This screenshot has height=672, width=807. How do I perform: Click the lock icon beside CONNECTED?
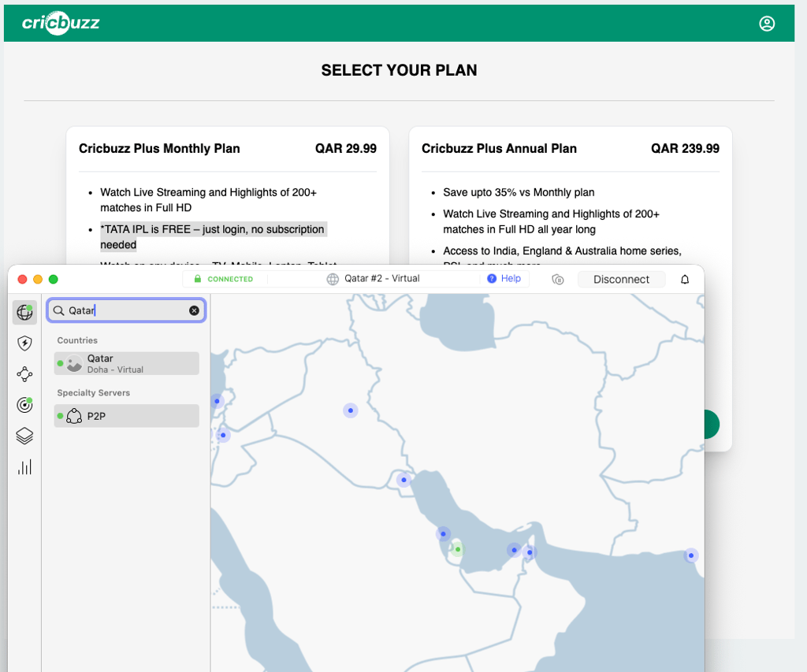(198, 278)
